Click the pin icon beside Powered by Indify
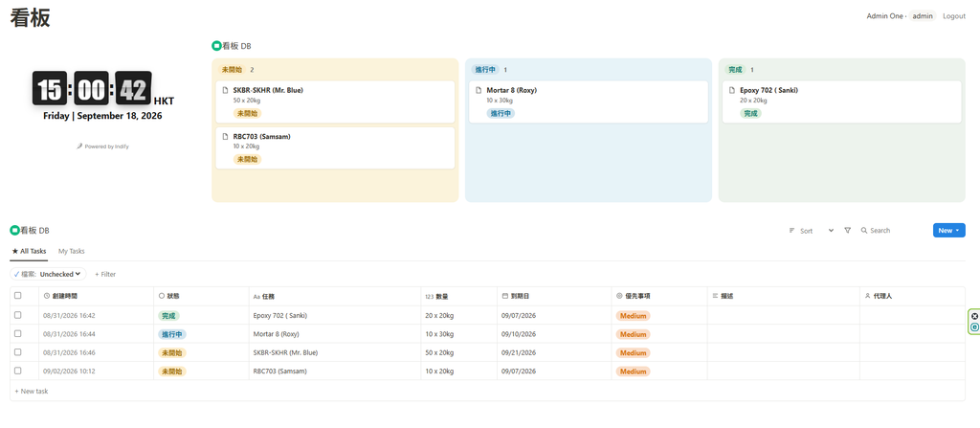Screen dimensions: 980x428 79,146
